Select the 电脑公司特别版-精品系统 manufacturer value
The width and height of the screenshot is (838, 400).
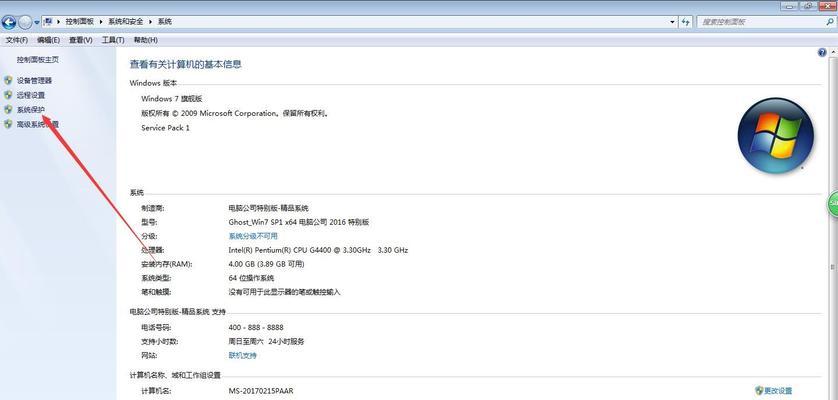point(268,208)
